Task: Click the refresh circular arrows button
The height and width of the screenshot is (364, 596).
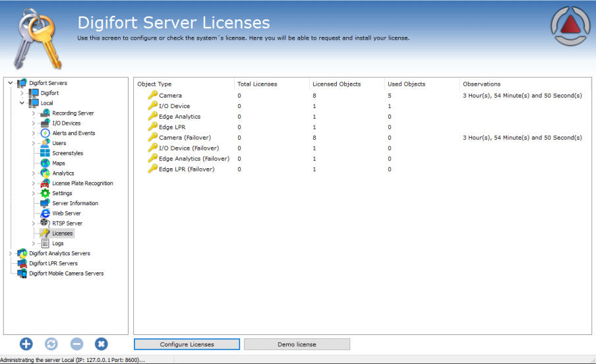Action: [x=51, y=344]
